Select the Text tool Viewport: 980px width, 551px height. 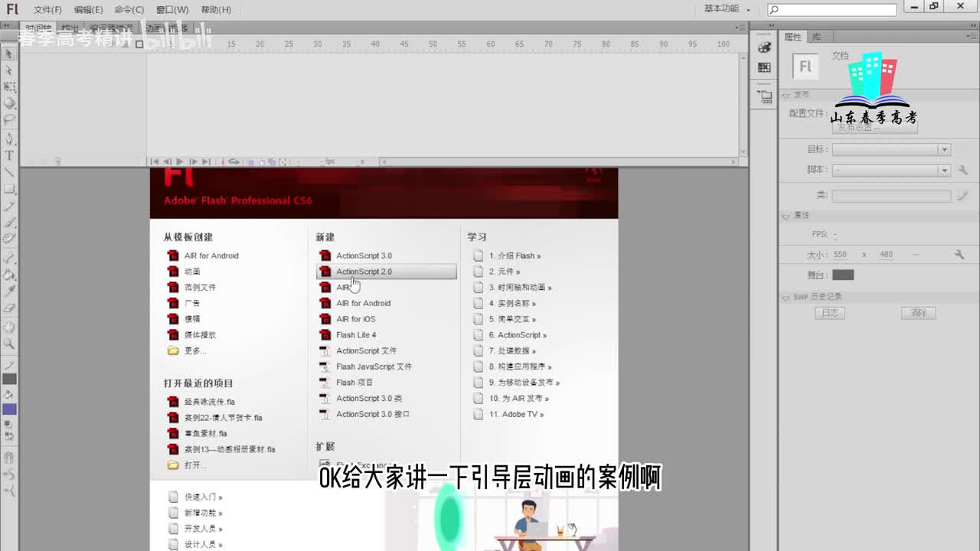coord(9,155)
